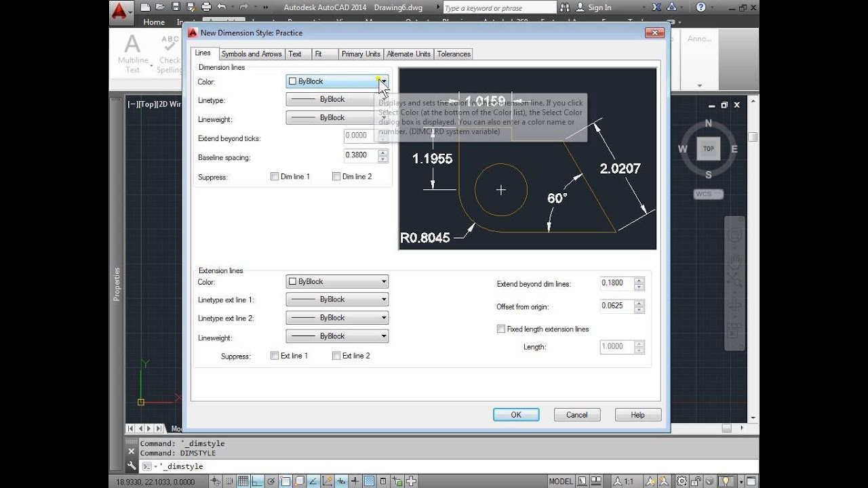Image resolution: width=868 pixels, height=488 pixels.
Task: Click the Plot printer icon
Action: 206,7
